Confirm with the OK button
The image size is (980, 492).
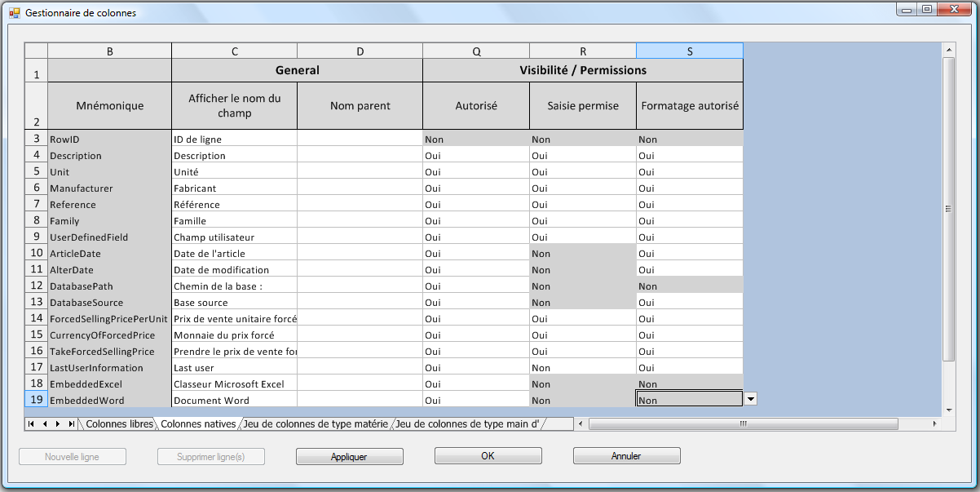[488, 456]
